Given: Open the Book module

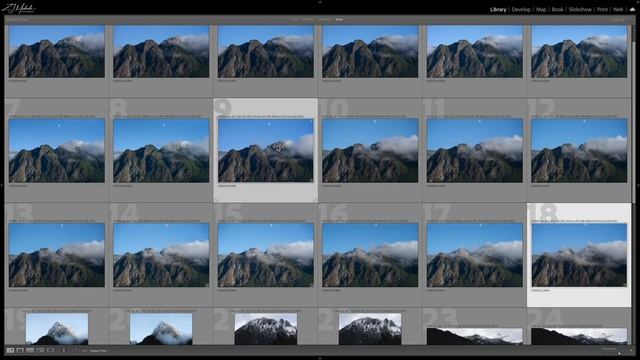Looking at the screenshot, I should point(558,9).
